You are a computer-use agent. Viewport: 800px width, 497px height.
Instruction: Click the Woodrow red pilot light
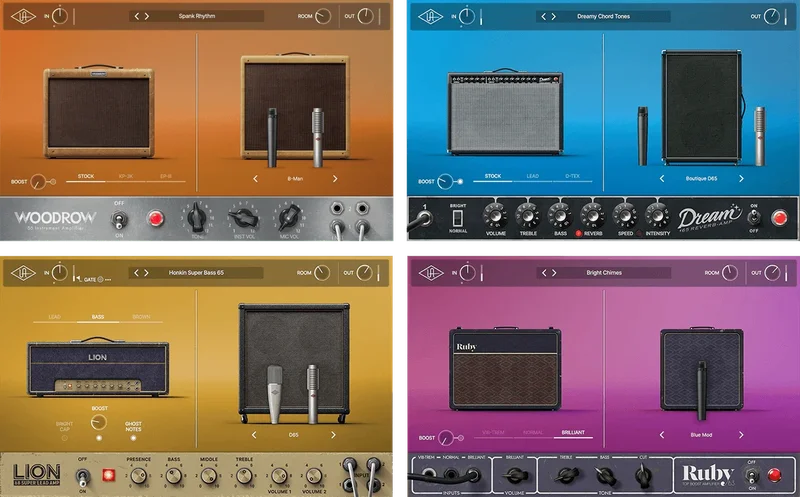click(x=156, y=218)
